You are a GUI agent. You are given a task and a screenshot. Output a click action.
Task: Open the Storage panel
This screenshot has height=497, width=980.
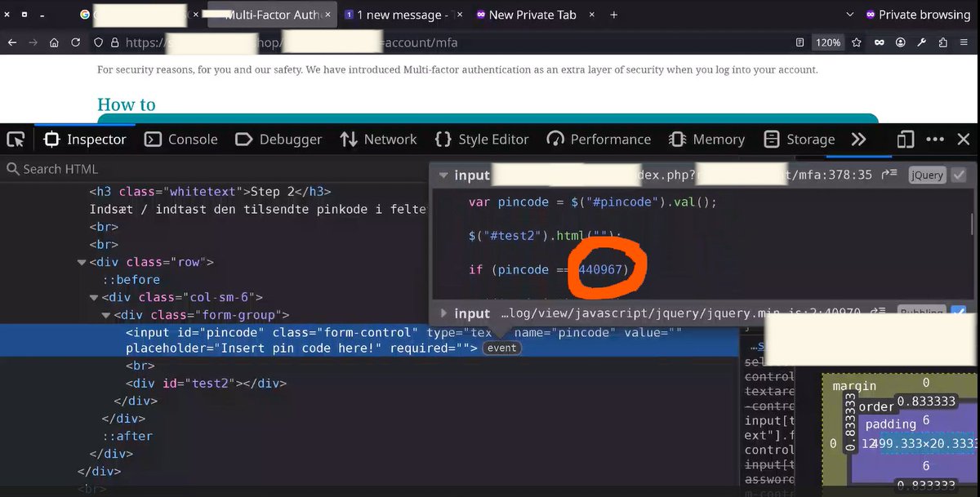(800, 140)
